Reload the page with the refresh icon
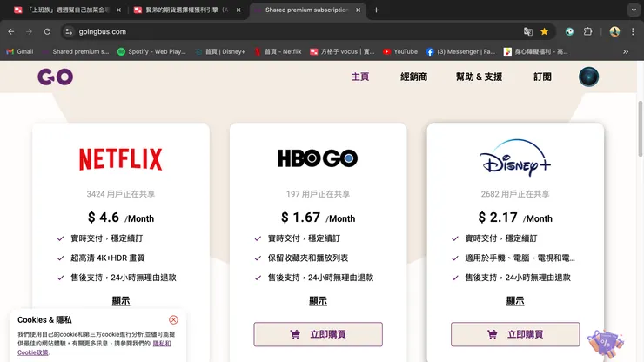The width and height of the screenshot is (644, 362). [x=47, y=31]
